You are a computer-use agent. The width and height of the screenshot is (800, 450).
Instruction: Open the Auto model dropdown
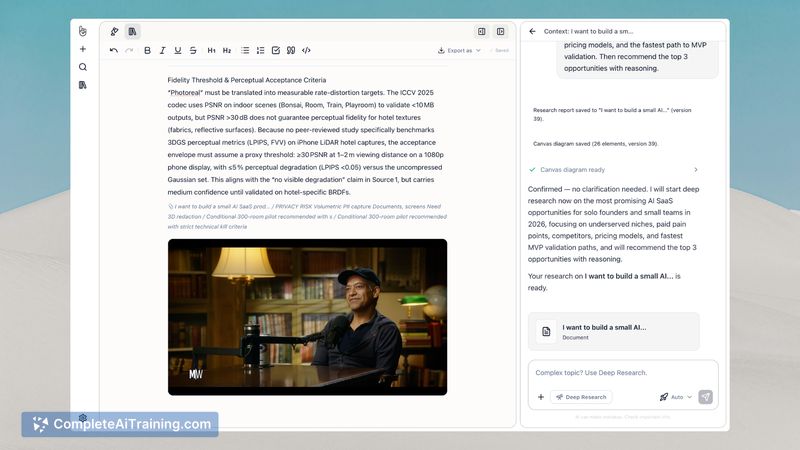click(677, 397)
